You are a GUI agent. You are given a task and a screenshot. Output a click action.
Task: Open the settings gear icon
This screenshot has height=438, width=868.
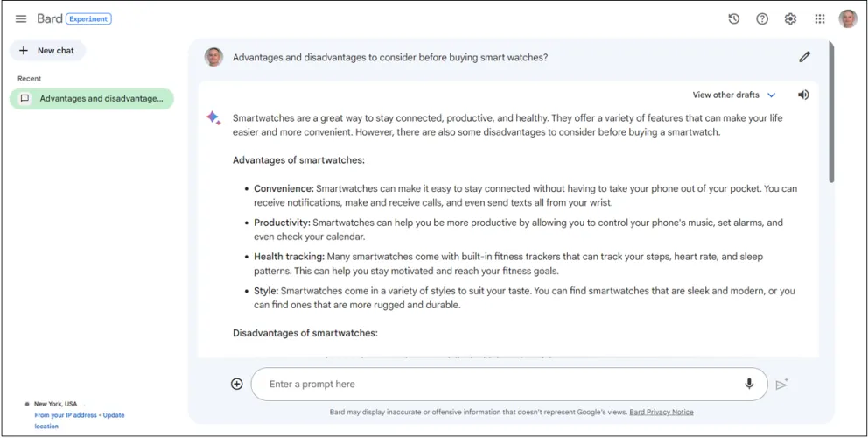pos(790,19)
